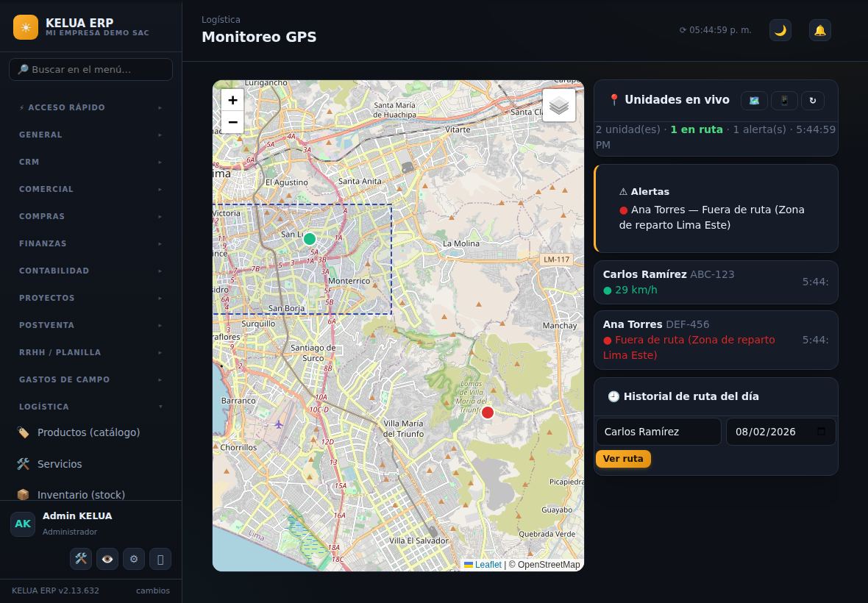
Task: Expand POSTVENTA menu section
Action: pyautogui.click(x=90, y=325)
